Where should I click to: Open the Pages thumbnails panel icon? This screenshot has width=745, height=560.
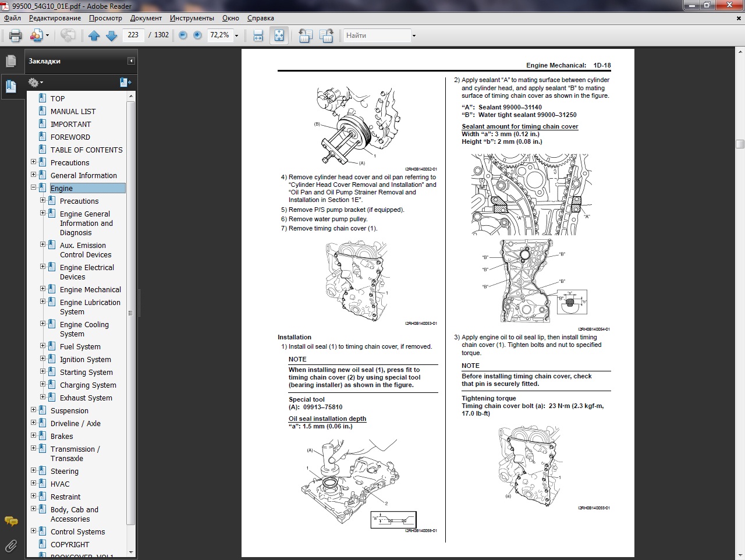tap(11, 61)
